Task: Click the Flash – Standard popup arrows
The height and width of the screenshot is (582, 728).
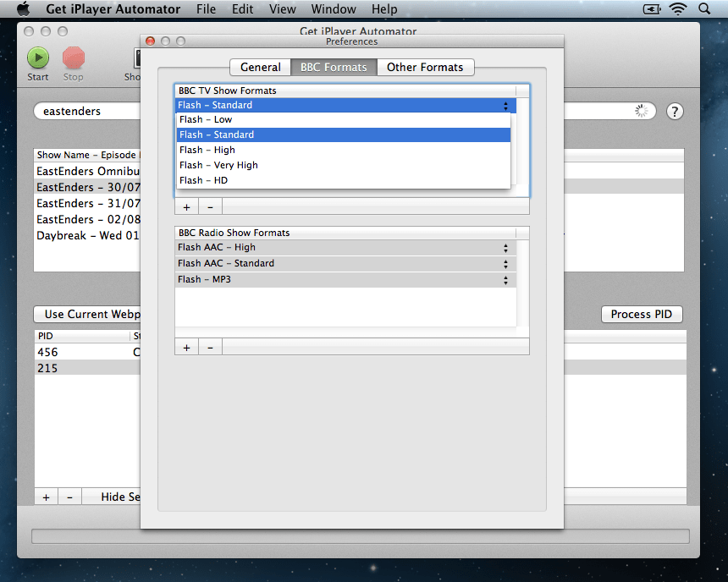Action: point(505,106)
